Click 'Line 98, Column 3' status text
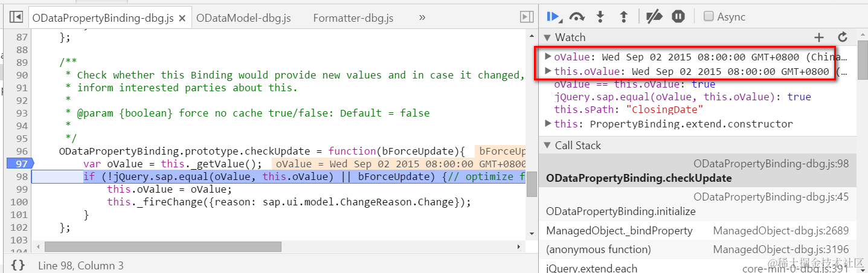868x273 pixels. click(x=80, y=266)
